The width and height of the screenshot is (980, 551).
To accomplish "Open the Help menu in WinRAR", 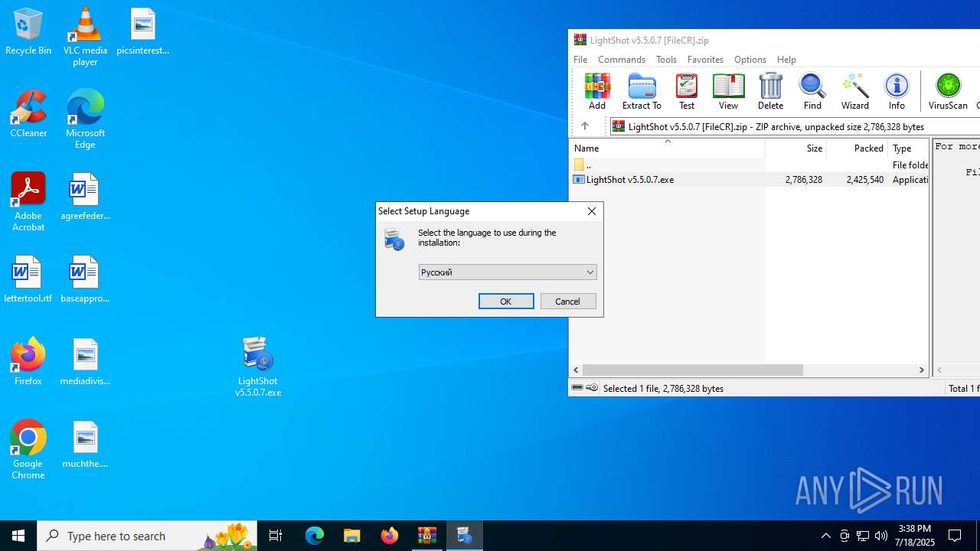I will tap(786, 59).
